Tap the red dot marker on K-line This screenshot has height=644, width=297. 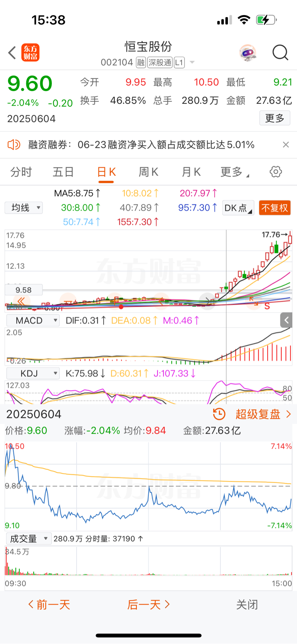coord(121,307)
